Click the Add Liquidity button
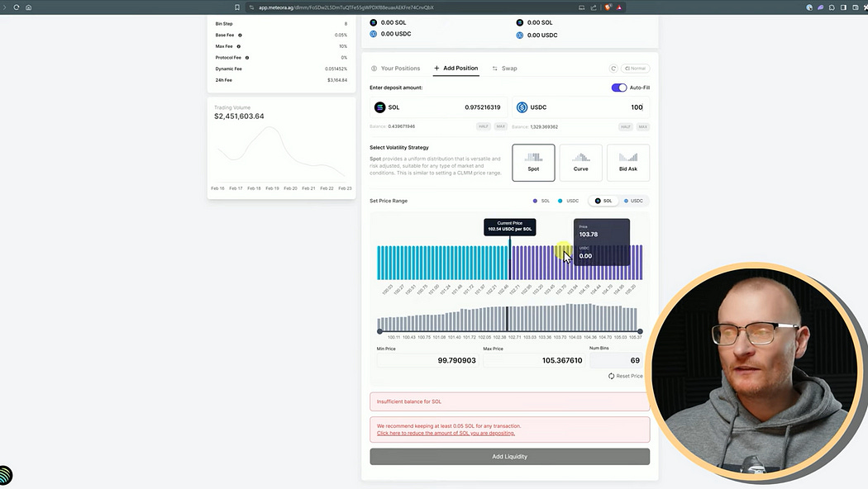Viewport: 868px width, 489px height. coord(510,456)
